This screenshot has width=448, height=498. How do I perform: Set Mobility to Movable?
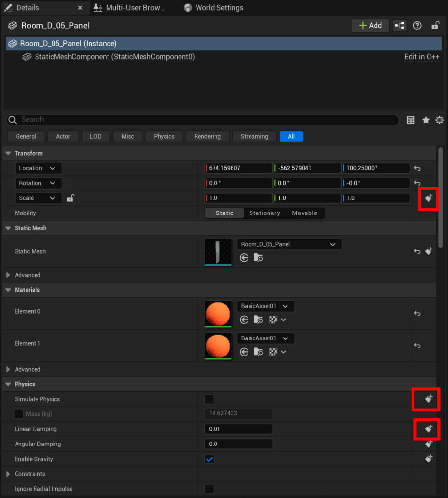tap(305, 213)
